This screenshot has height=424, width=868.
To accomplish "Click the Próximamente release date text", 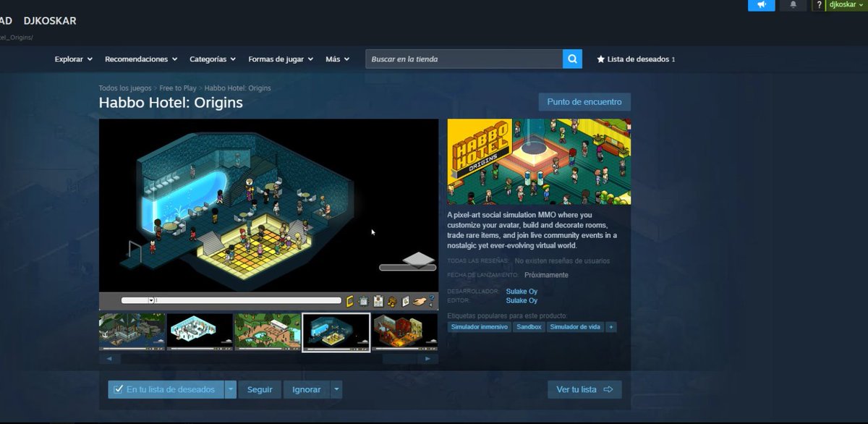I will pyautogui.click(x=546, y=275).
